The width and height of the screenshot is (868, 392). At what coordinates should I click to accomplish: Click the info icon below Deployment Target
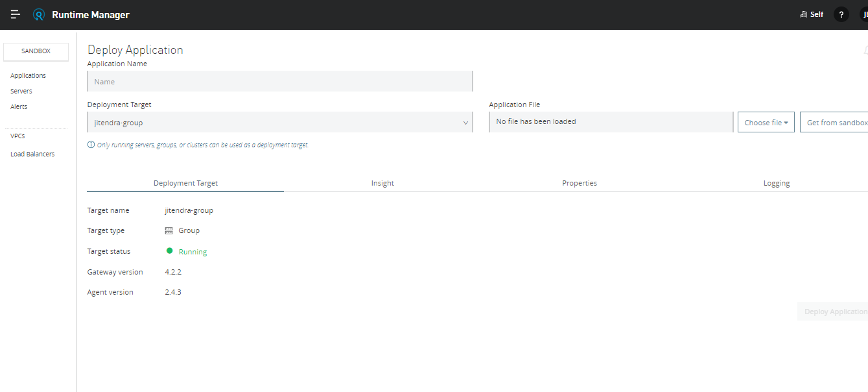pyautogui.click(x=91, y=145)
